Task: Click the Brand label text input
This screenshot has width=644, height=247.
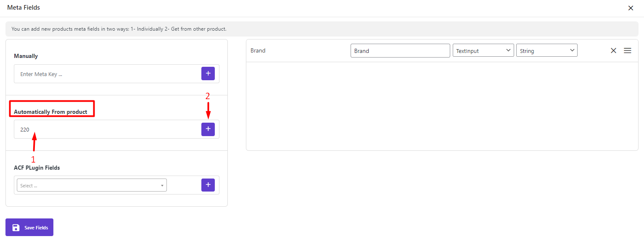Action: click(400, 50)
